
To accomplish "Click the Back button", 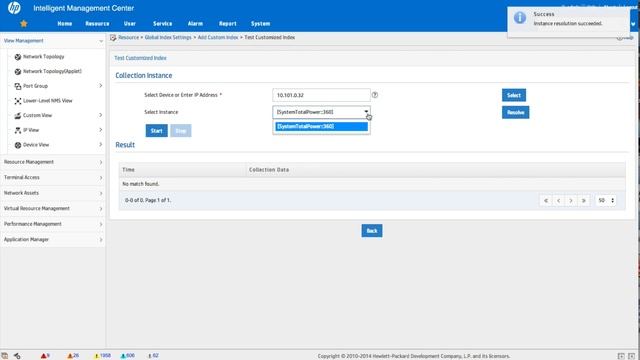I will [x=372, y=231].
